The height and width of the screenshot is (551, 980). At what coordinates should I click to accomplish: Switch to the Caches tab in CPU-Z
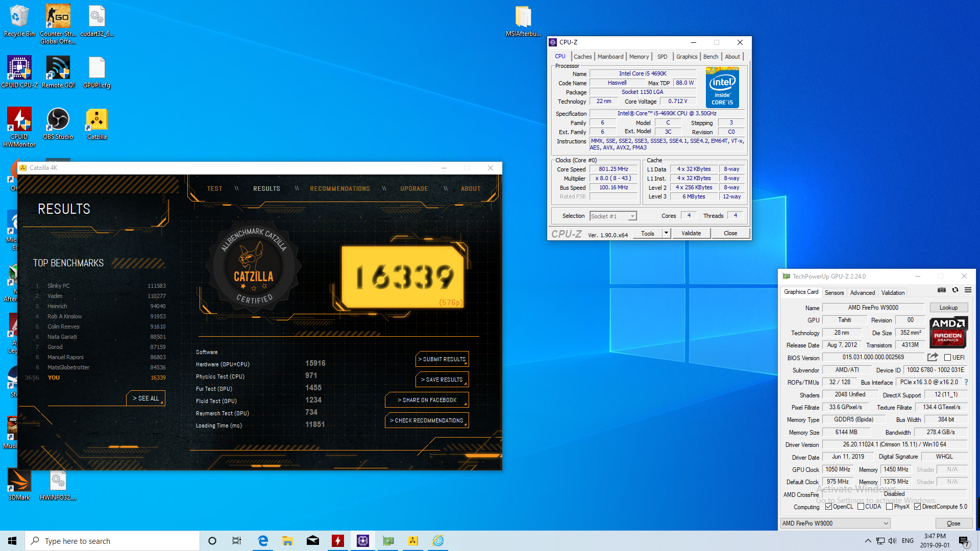click(x=582, y=57)
